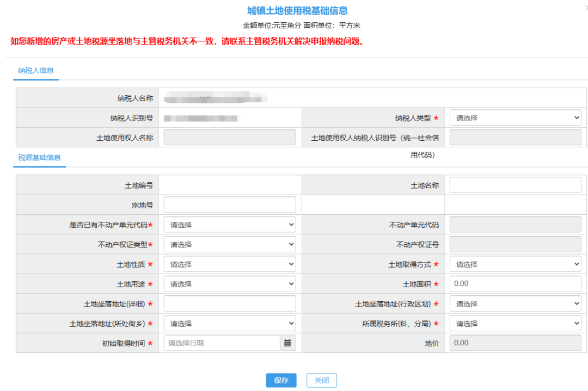
Task: Open the 土地性质 dropdown
Action: 229,264
